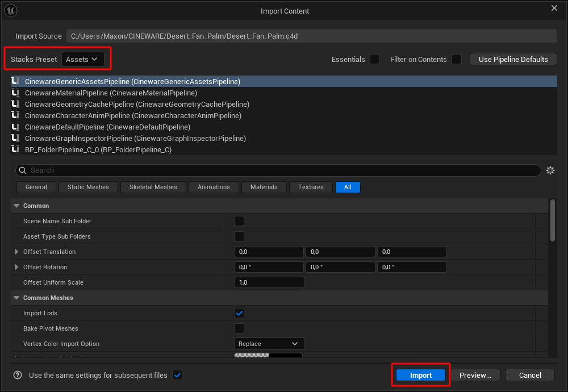Open the settings gear beside search
568x392 pixels.
coord(550,170)
